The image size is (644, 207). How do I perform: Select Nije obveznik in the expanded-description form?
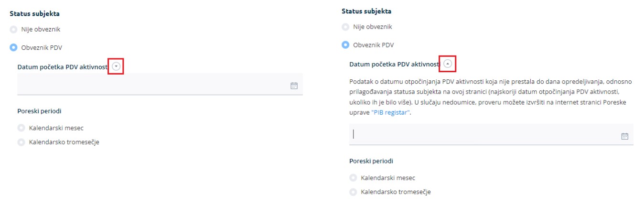(345, 27)
